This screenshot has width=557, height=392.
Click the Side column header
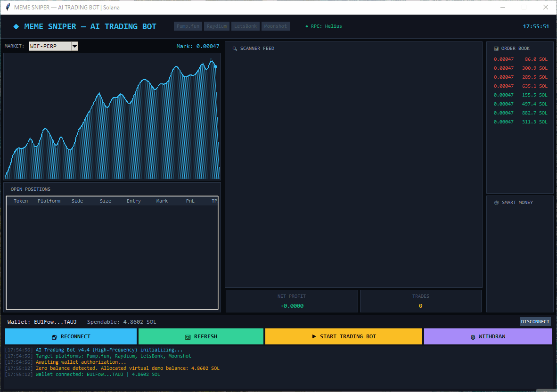pyautogui.click(x=77, y=201)
